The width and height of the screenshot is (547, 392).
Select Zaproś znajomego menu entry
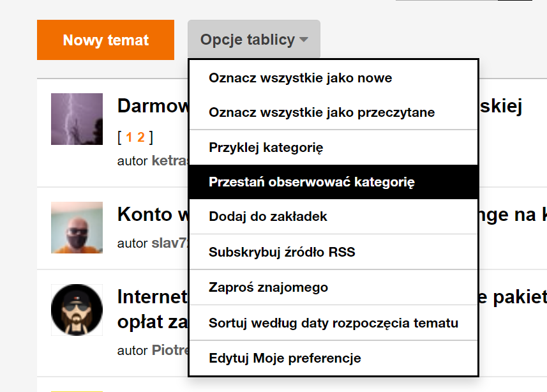coord(268,287)
